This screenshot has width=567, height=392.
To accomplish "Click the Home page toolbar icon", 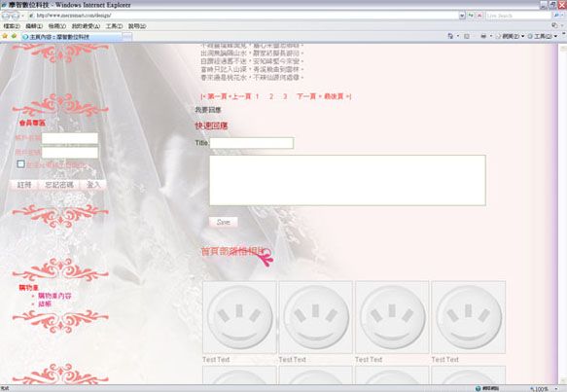I will (x=450, y=36).
